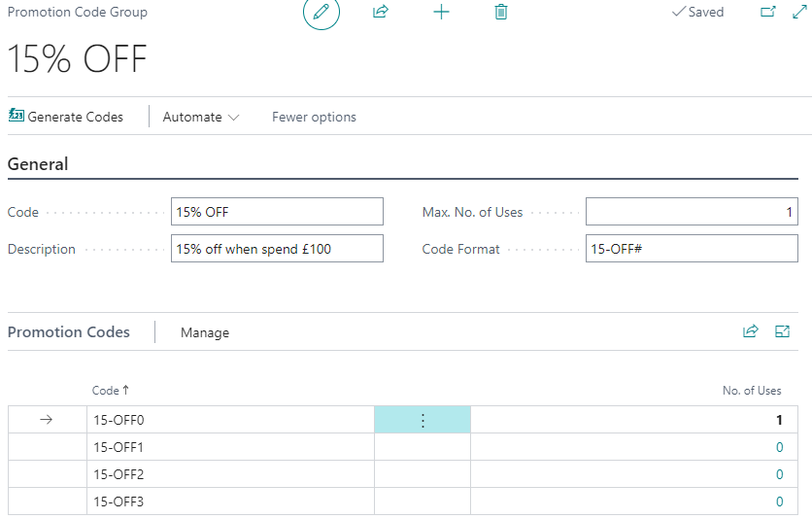The height and width of the screenshot is (519, 812).
Task: Click the share icon in header
Action: 381,13
